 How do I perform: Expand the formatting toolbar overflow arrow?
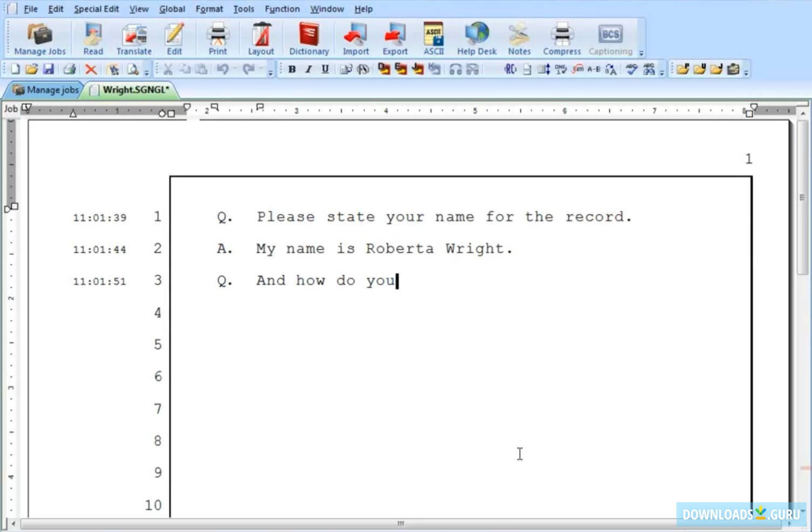661,72
